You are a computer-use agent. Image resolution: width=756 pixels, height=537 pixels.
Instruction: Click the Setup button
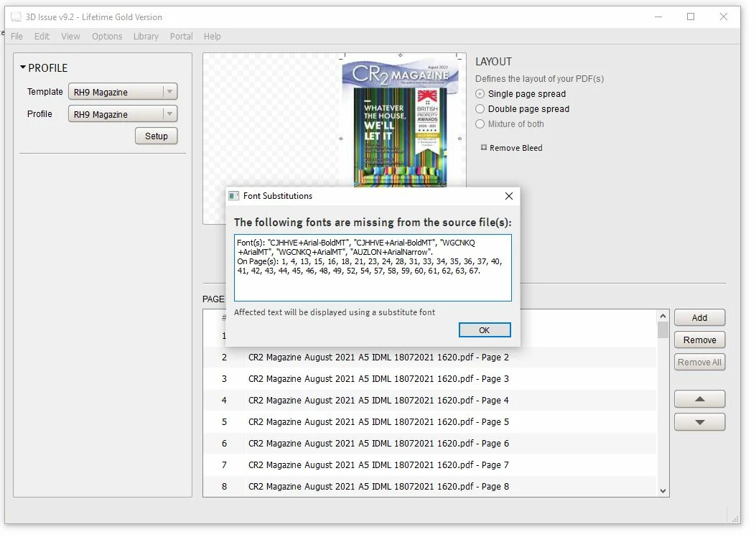[157, 136]
